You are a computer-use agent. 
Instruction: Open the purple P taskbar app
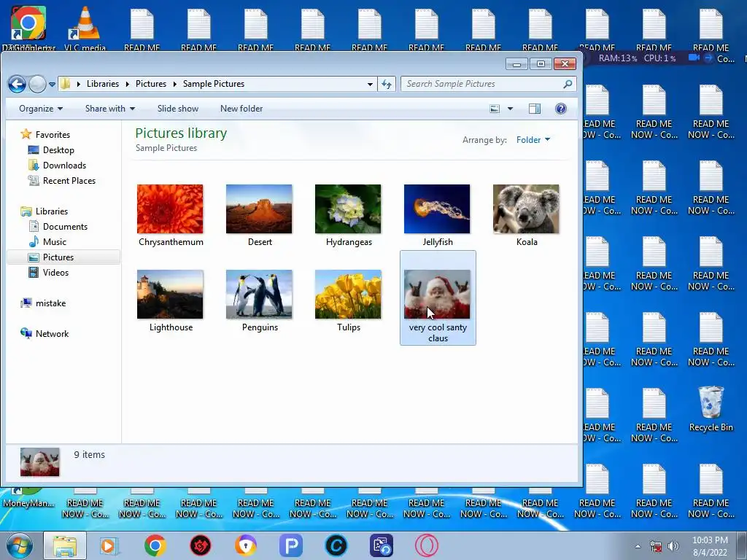tap(291, 545)
